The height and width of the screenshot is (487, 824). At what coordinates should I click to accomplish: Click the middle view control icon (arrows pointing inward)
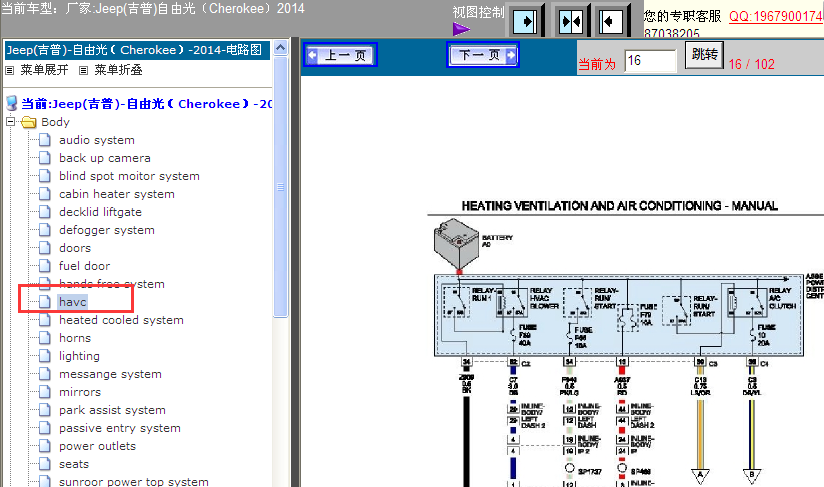point(569,21)
